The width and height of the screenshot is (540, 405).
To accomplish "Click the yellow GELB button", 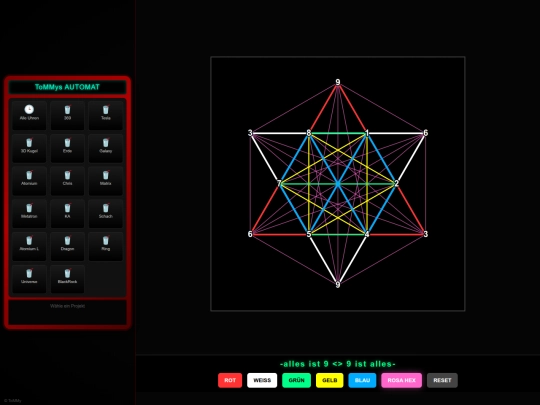I will pos(330,380).
